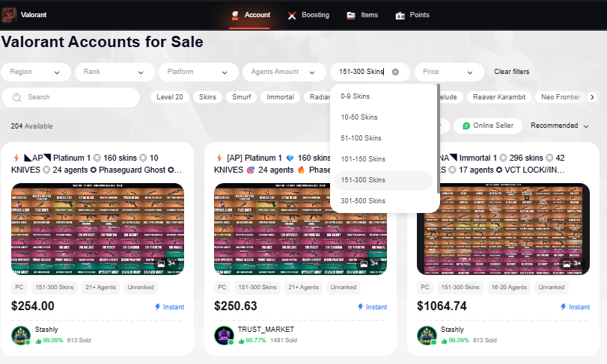The width and height of the screenshot is (607, 364).
Task: Click the 204 Available count text
Action: click(x=31, y=126)
